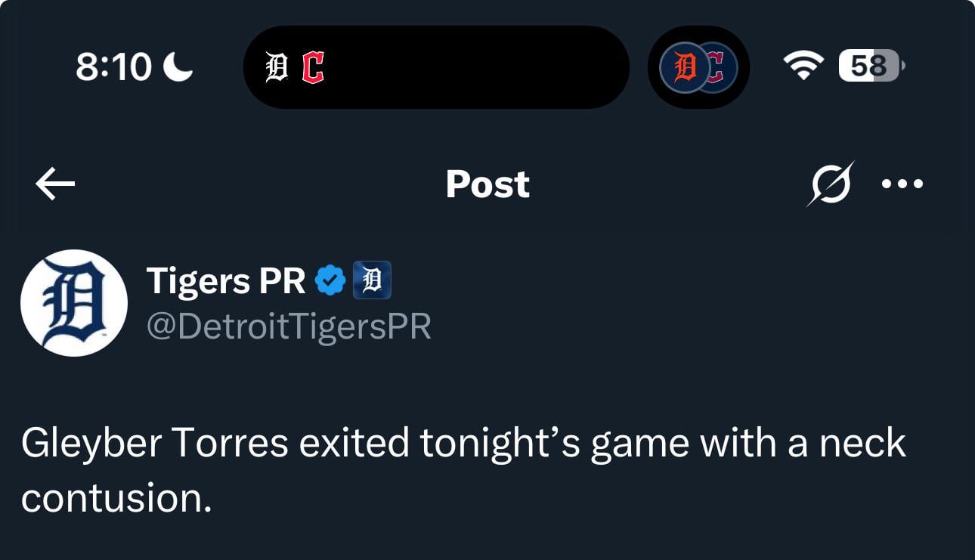Open the Tigers PR display name
The height and width of the screenshot is (560, 975).
pyautogui.click(x=225, y=280)
